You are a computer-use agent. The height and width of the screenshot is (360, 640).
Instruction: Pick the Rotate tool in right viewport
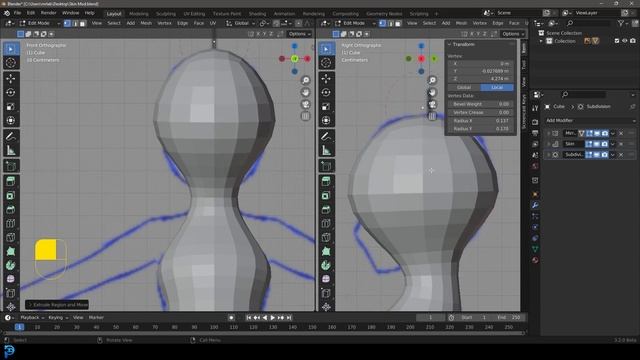[326, 93]
